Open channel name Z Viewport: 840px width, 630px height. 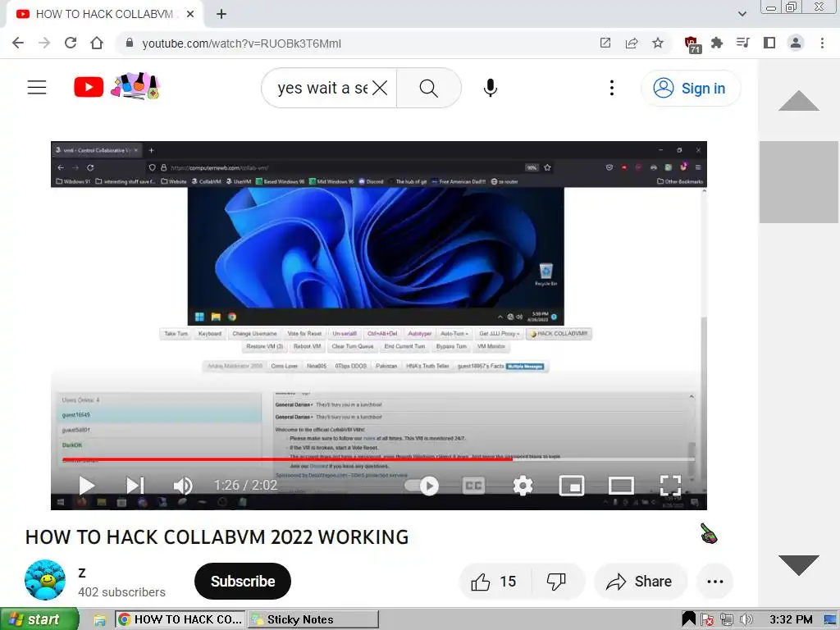[82, 573]
